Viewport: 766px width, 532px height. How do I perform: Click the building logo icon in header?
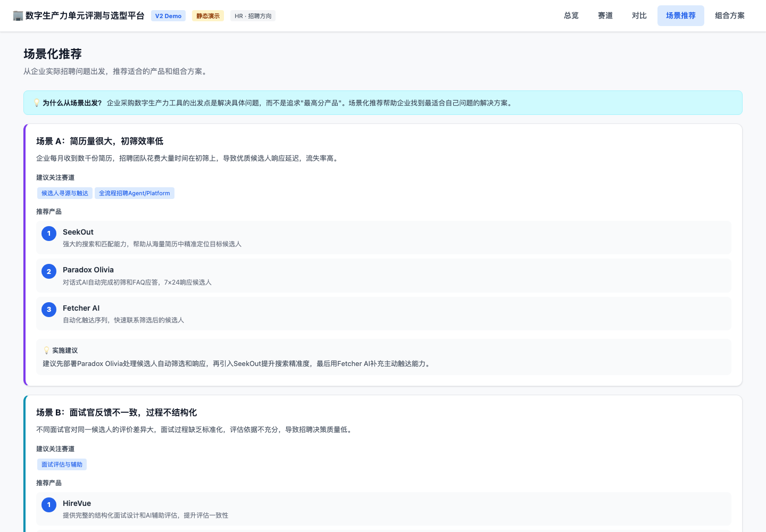click(18, 16)
